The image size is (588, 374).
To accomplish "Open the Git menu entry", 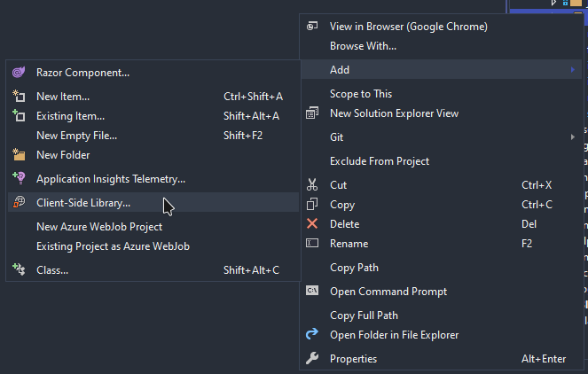I will 442,137.
